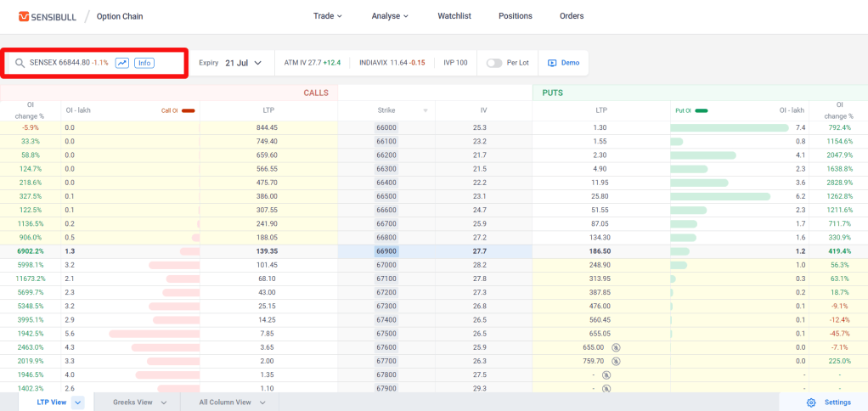The image size is (868, 411).
Task: Click the Sensibull logo
Action: tap(47, 16)
